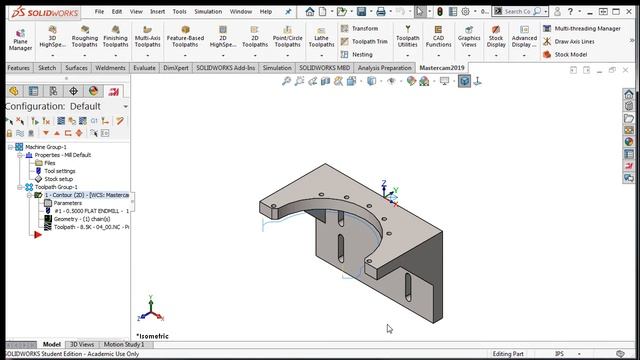Image resolution: width=640 pixels, height=360 pixels.
Task: Open Graphics Views
Action: [x=469, y=36]
